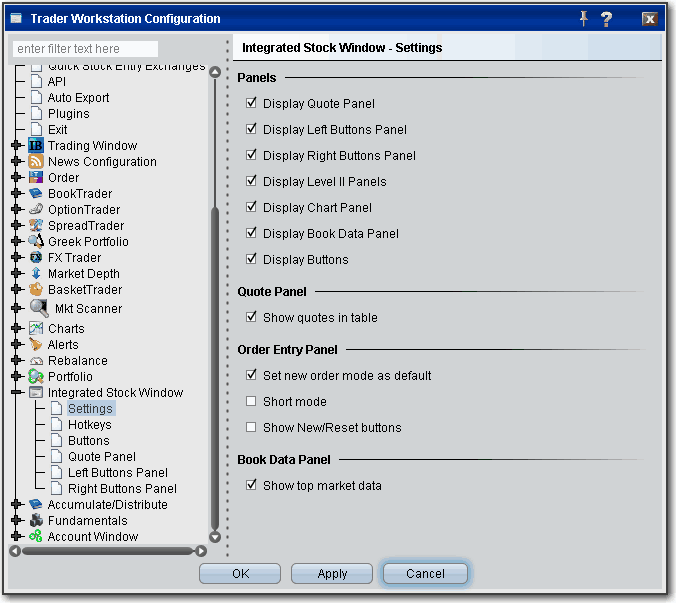
Task: Uncheck Display Buttons checkbox
Action: [251, 259]
